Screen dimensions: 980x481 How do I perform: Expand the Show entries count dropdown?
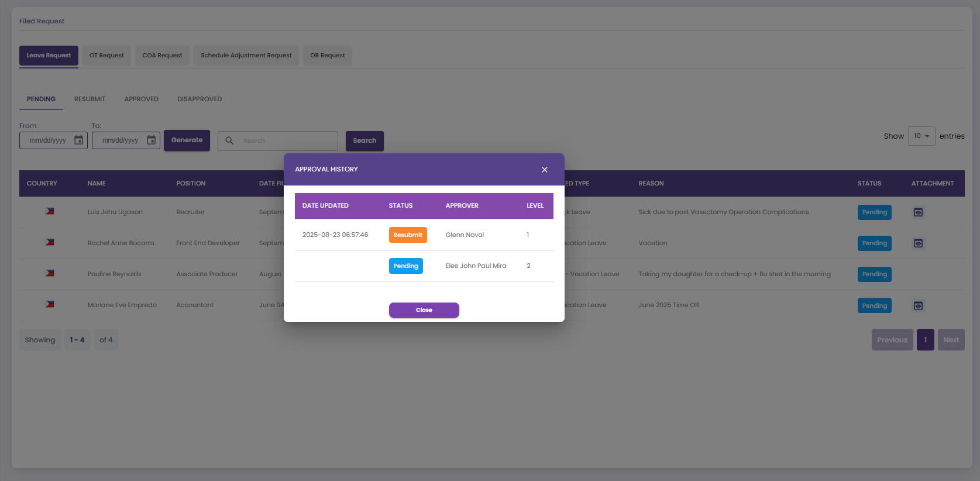point(921,136)
